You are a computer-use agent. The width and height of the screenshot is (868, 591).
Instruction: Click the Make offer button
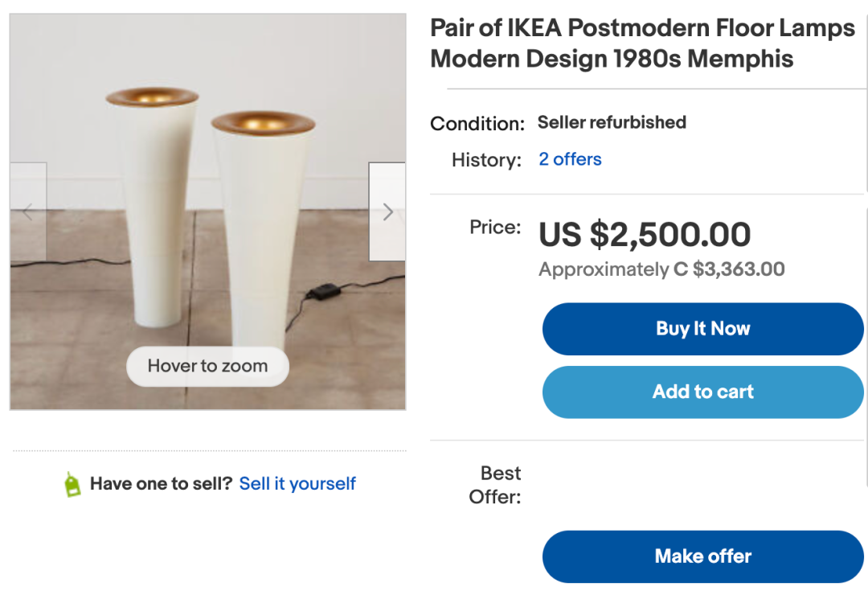[x=702, y=556]
